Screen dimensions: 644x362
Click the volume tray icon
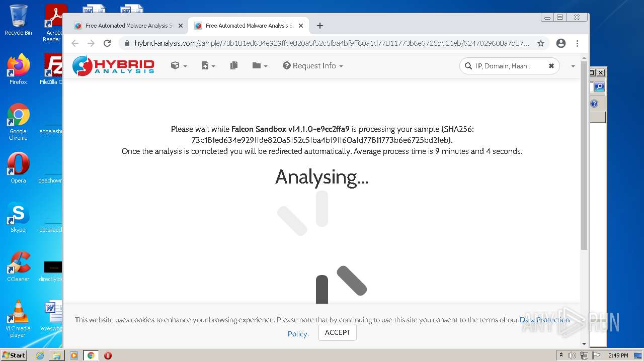[572, 355]
